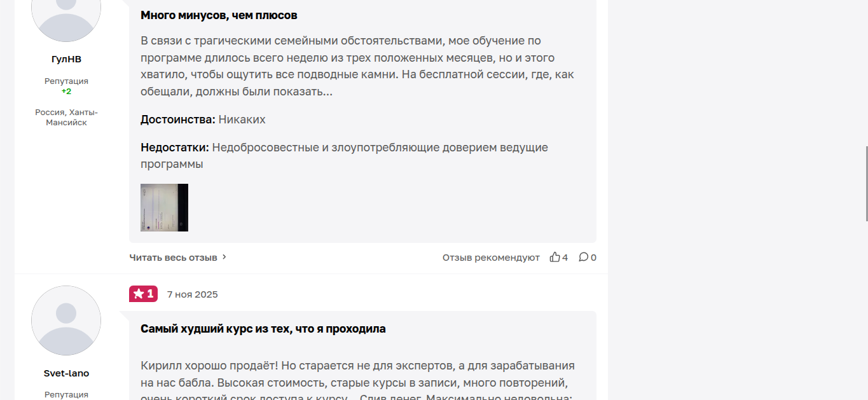Click the 'Достоинства:' label
The width and height of the screenshot is (868, 400).
point(178,120)
